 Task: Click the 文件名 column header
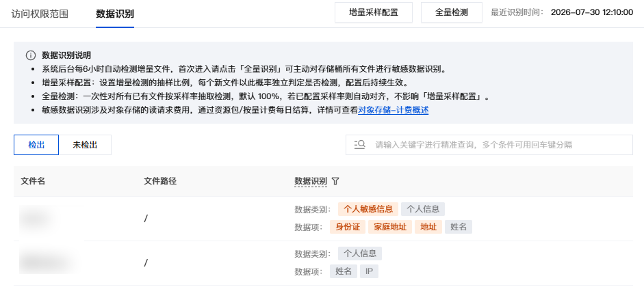(x=33, y=181)
